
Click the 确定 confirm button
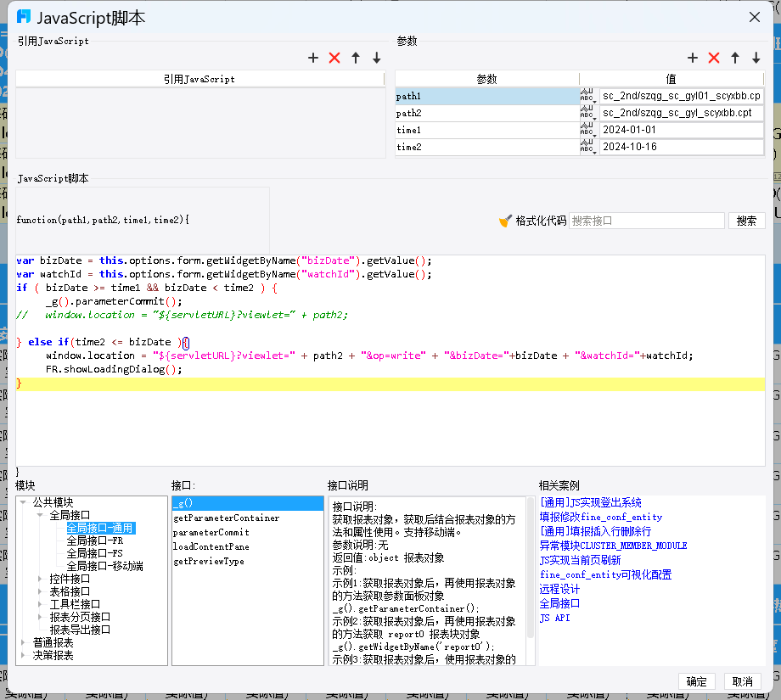[696, 681]
